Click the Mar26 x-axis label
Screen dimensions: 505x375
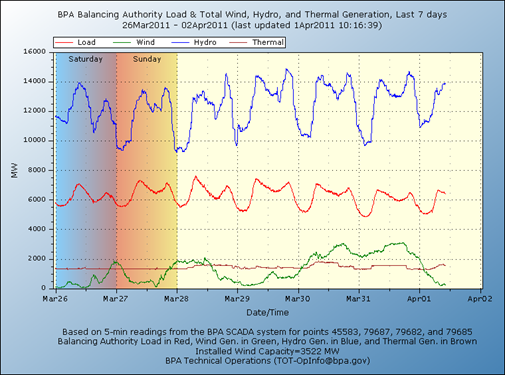[55, 299]
